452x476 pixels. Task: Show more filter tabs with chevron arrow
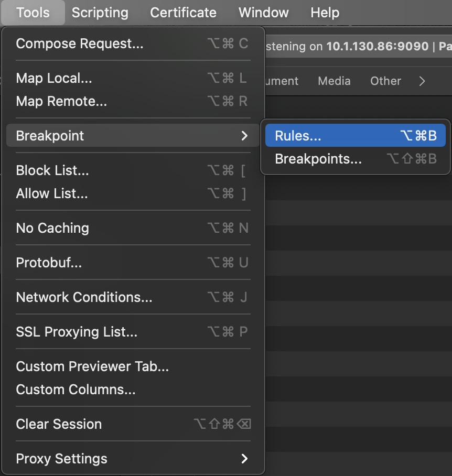pos(422,81)
